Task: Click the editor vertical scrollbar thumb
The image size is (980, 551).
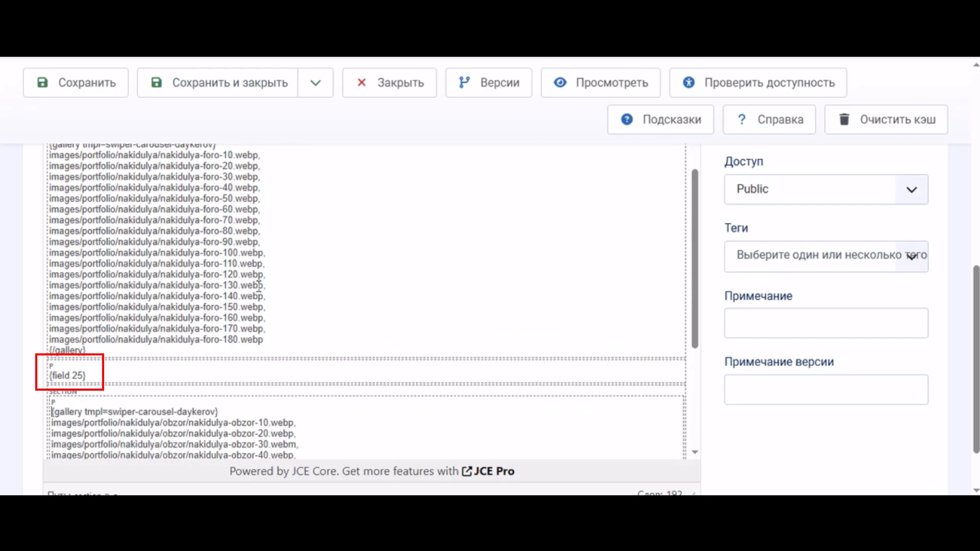Action: tap(694, 258)
